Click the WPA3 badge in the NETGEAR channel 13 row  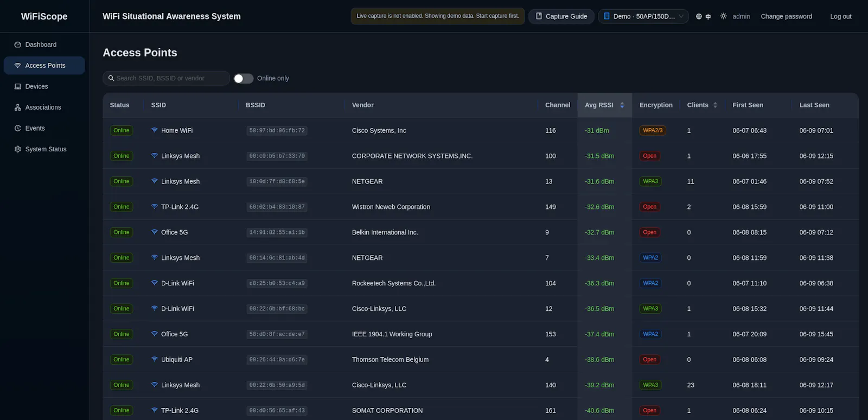650,182
